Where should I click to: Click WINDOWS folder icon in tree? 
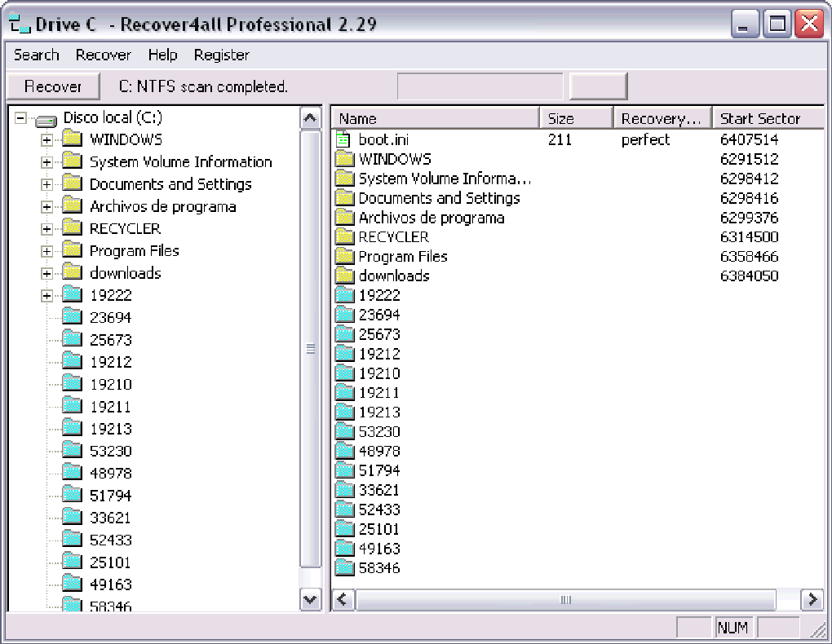(72, 139)
